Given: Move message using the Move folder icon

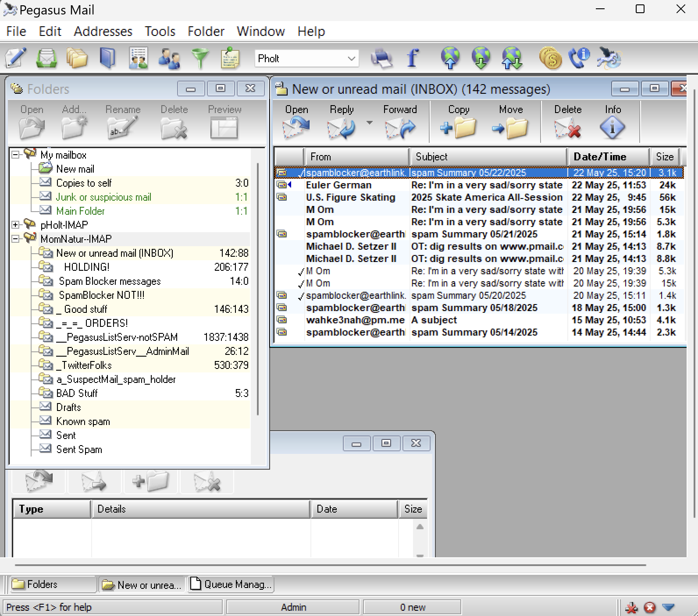Looking at the screenshot, I should click(x=510, y=128).
